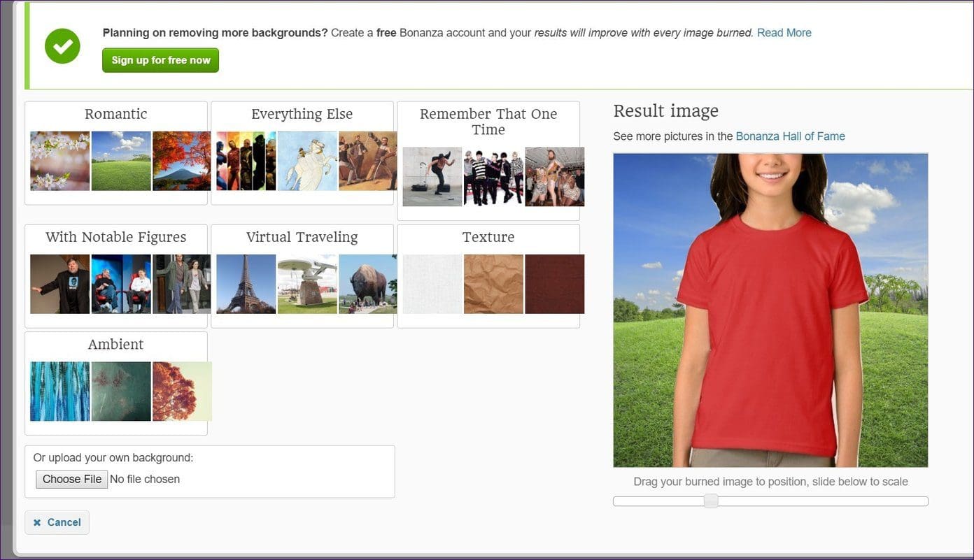Image resolution: width=974 pixels, height=560 pixels.
Task: Click the Virtual Traveling category heading
Action: tap(302, 237)
